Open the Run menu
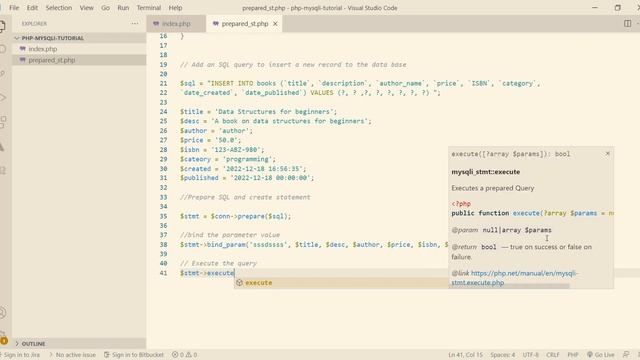Viewport: 640px width, 360px height. tap(123, 8)
